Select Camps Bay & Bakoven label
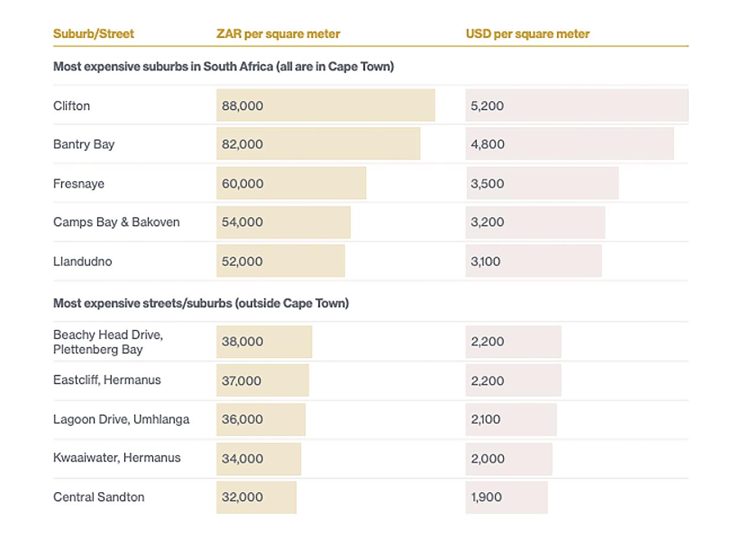756x533 pixels. [x=116, y=222]
